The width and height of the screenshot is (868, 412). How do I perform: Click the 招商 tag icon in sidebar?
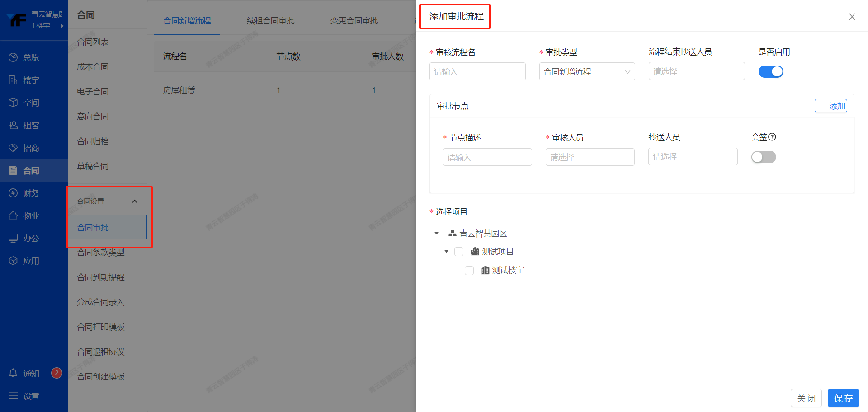13,148
